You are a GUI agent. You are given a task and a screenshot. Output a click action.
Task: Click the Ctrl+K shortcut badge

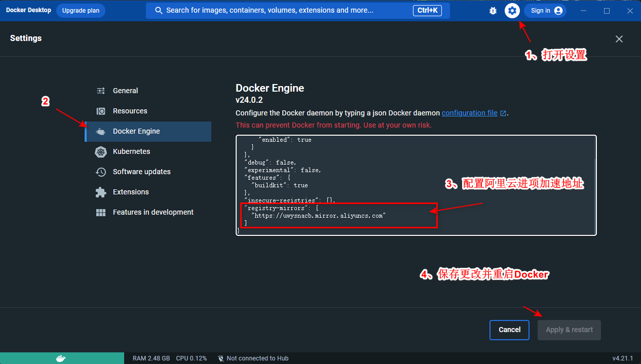[x=428, y=10]
